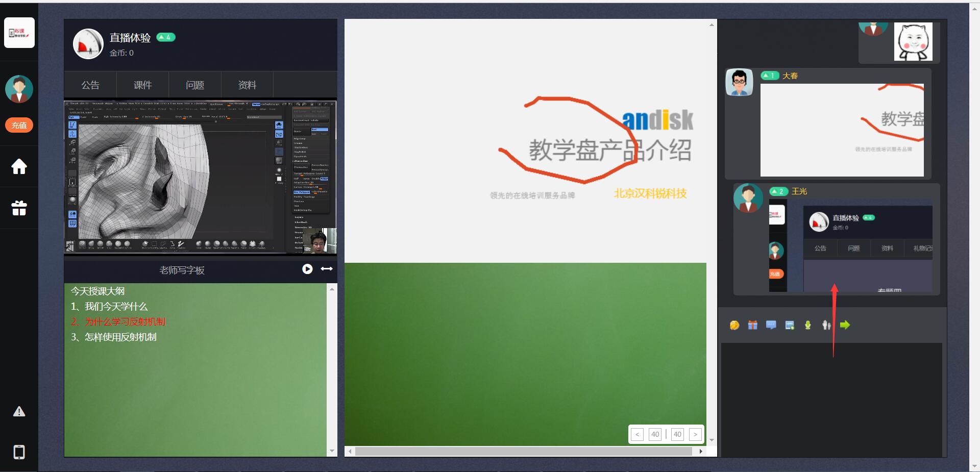
Task: Open the chat message bubble icon
Action: [771, 325]
